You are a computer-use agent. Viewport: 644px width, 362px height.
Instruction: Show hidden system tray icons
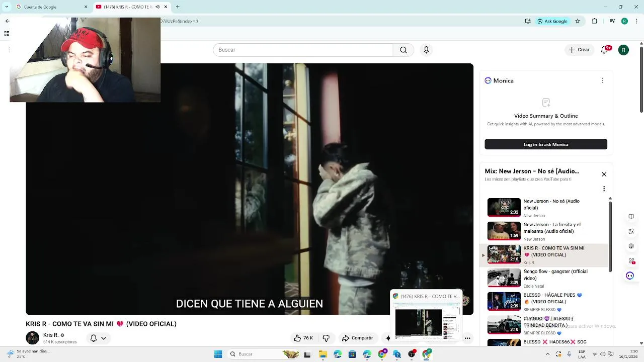(548, 354)
